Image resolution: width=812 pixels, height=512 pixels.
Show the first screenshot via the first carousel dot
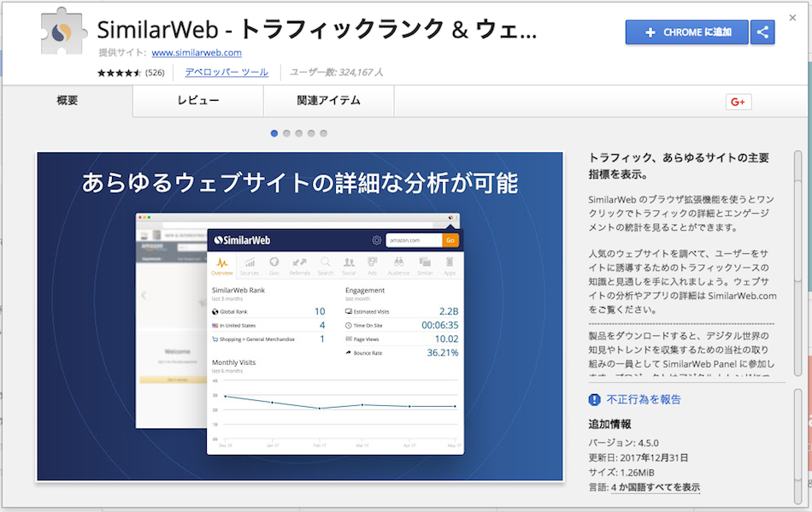point(274,133)
